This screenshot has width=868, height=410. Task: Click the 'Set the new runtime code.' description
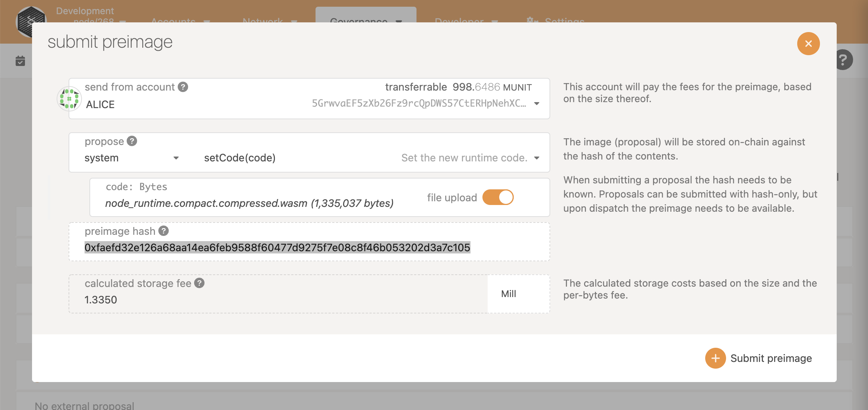click(464, 158)
